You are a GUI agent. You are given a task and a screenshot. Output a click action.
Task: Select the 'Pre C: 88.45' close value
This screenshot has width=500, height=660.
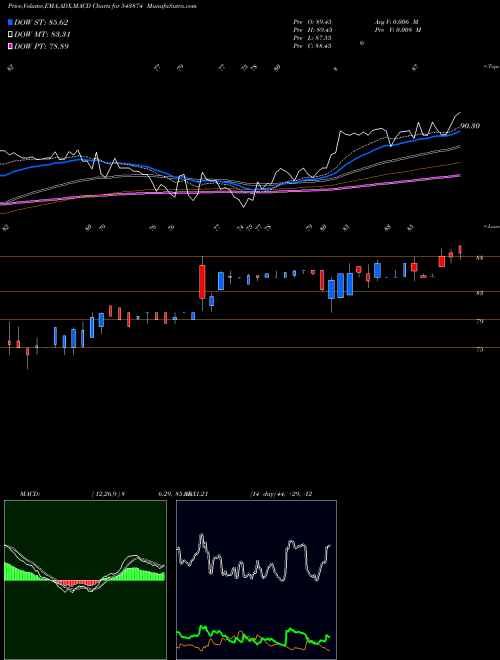point(312,46)
